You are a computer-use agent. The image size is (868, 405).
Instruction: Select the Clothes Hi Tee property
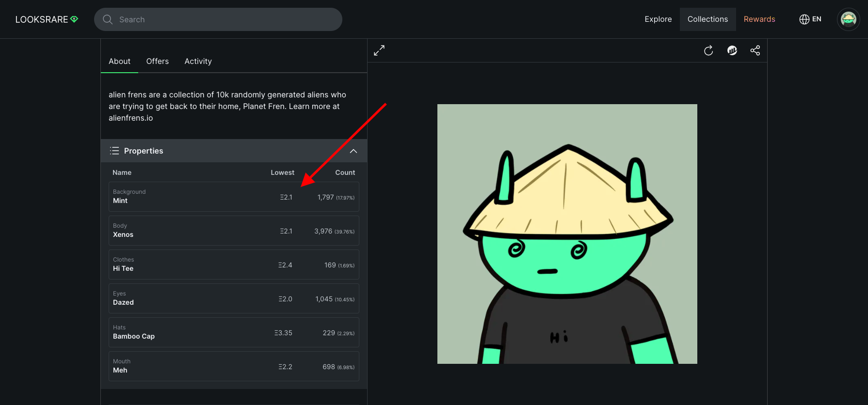click(234, 265)
